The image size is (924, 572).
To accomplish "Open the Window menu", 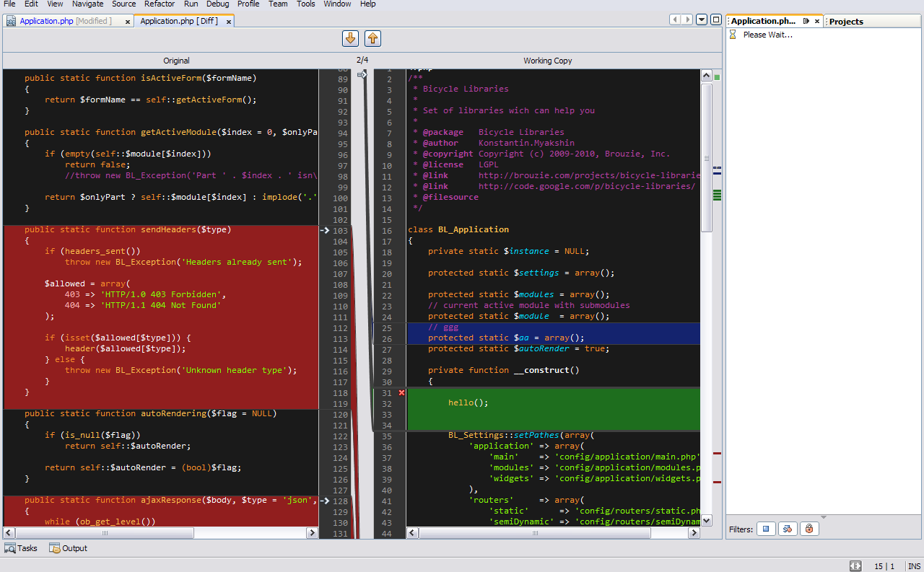I will pos(337,4).
